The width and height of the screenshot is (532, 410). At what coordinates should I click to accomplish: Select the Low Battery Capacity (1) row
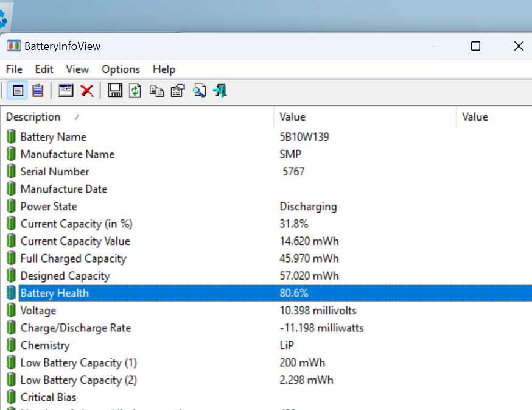click(266, 362)
